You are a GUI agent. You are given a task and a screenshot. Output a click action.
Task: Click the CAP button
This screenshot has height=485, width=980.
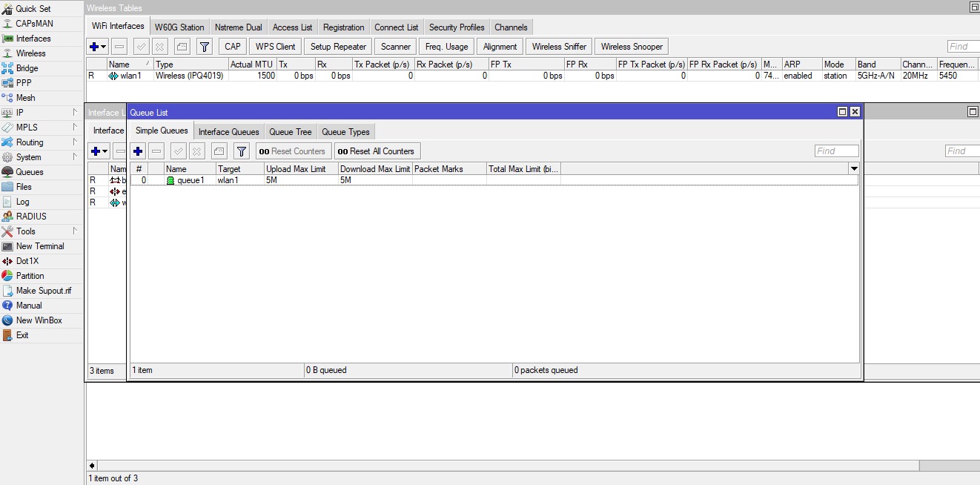233,46
